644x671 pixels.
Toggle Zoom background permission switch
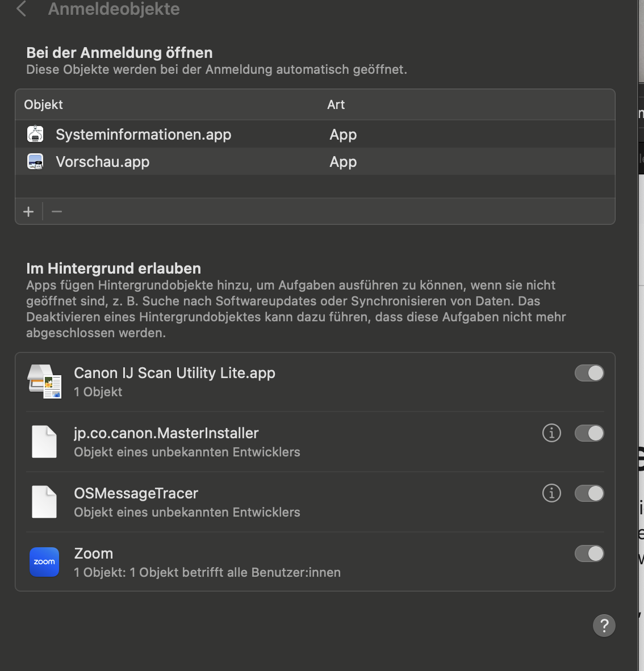589,553
